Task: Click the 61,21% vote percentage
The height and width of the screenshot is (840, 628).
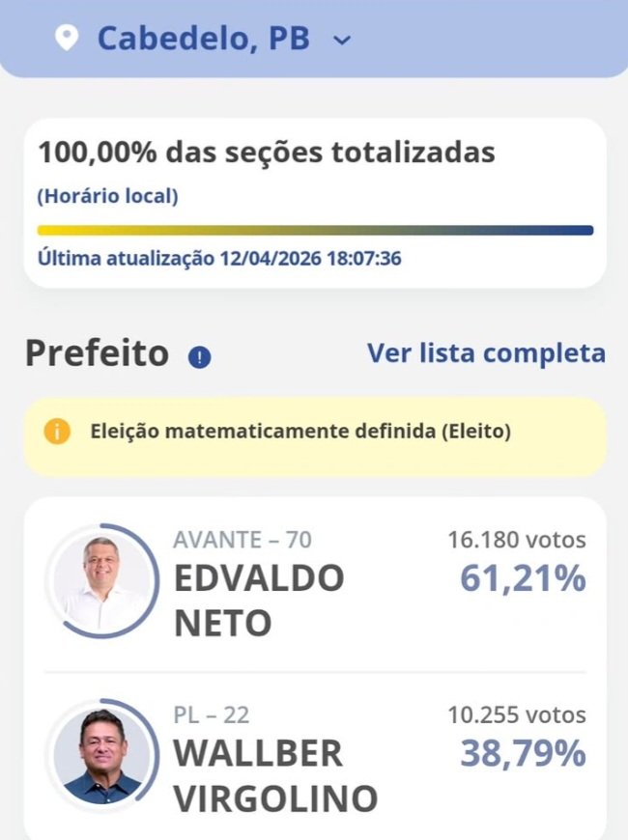Action: click(523, 579)
